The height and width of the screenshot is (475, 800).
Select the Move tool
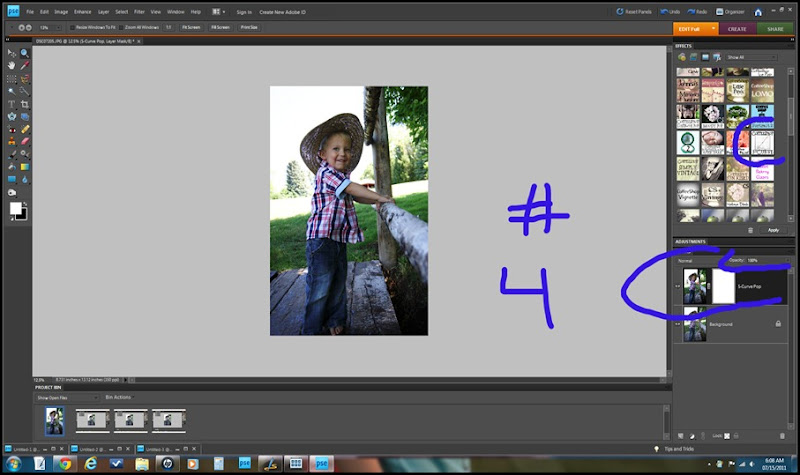[x=11, y=52]
